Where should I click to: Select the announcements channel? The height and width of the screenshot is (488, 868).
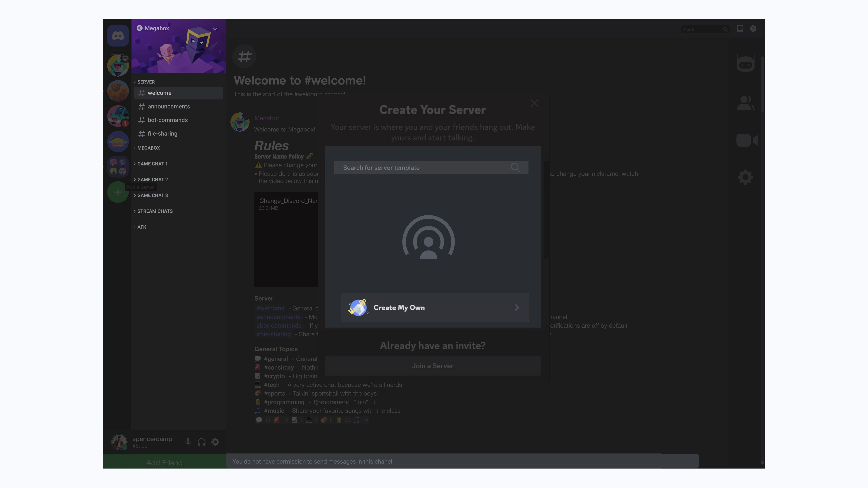coord(168,106)
